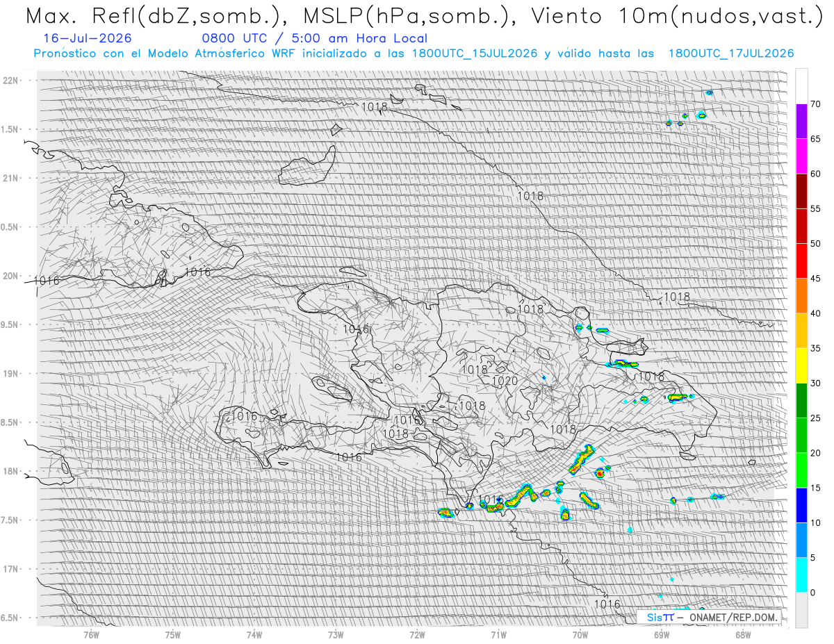
Task: Select the magenta 60–65 dBZ colorbar segment
Action: point(801,156)
